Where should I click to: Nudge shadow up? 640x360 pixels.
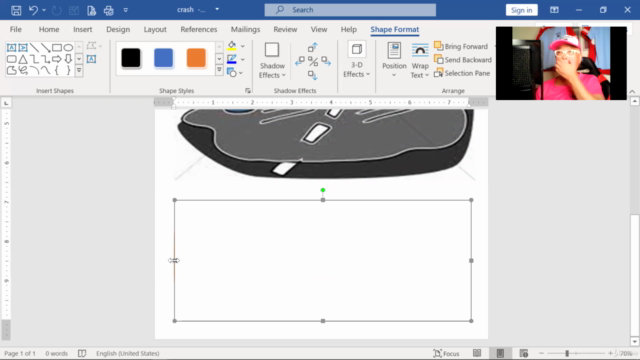coord(313,48)
